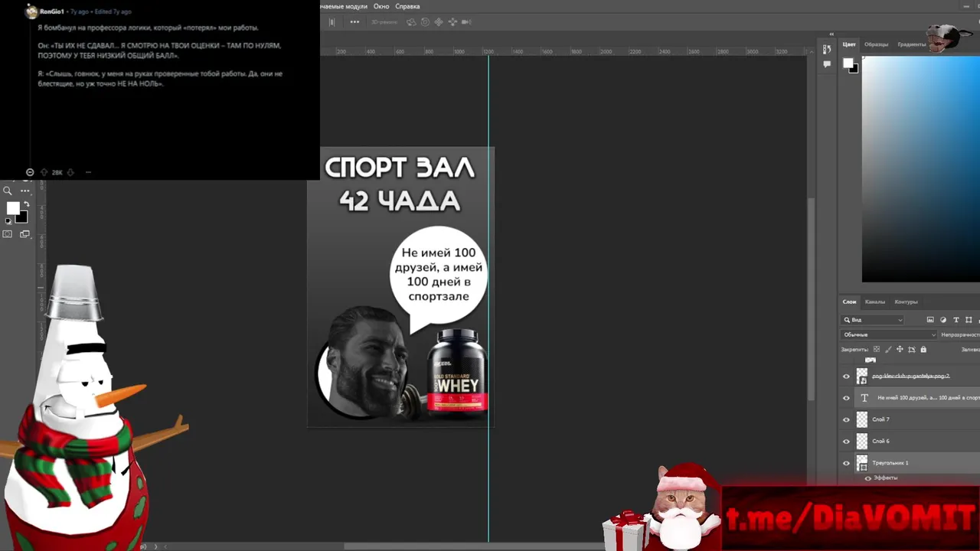Toggle the Эффекты visibility eye
The image size is (980, 551).
867,478
